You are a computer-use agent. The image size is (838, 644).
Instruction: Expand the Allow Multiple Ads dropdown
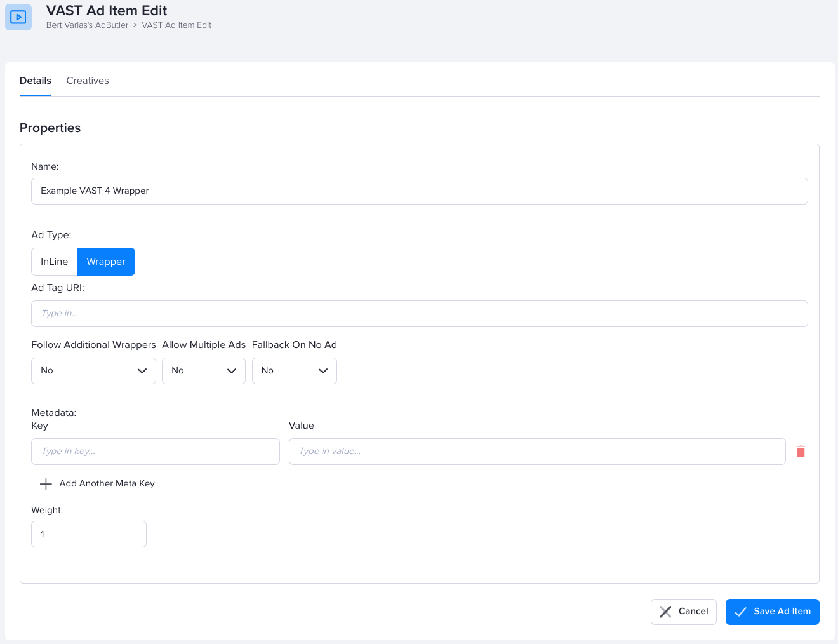point(203,371)
